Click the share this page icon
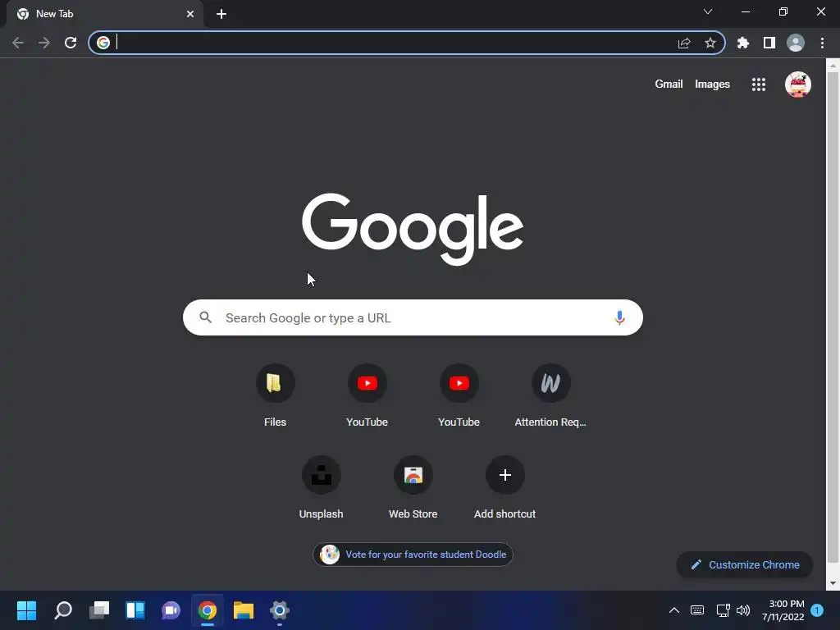Viewport: 840px width, 630px height. click(684, 43)
